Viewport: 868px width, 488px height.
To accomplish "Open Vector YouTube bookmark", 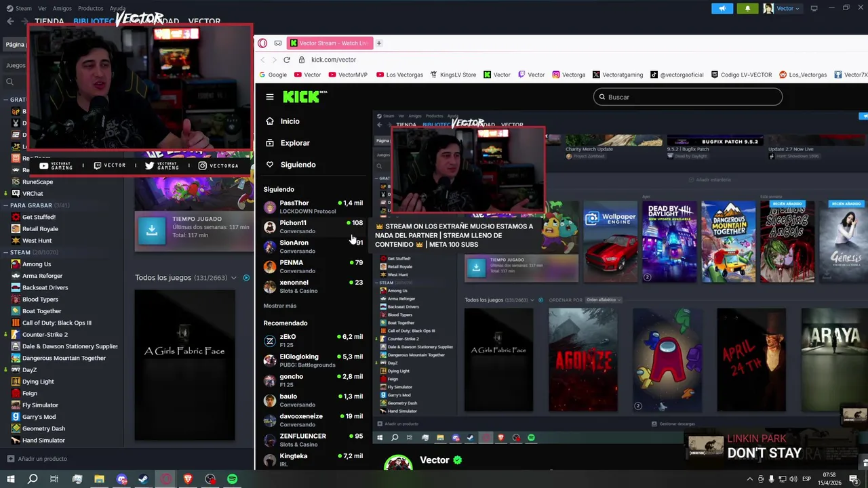I will (x=307, y=75).
